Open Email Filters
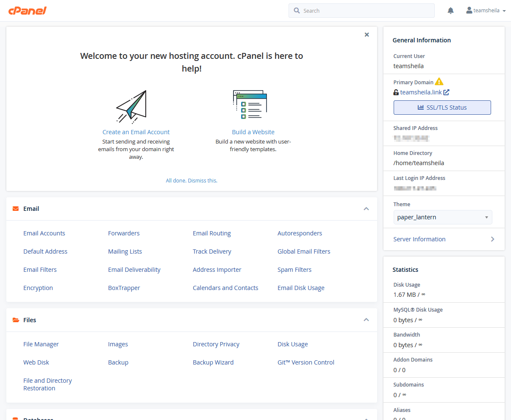511x420 pixels. 40,270
